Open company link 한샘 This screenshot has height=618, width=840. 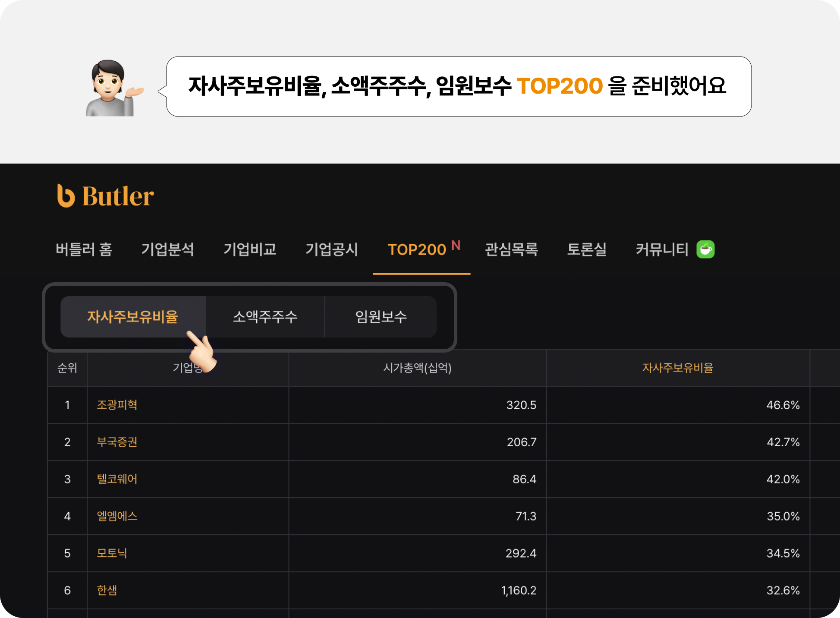click(x=107, y=590)
